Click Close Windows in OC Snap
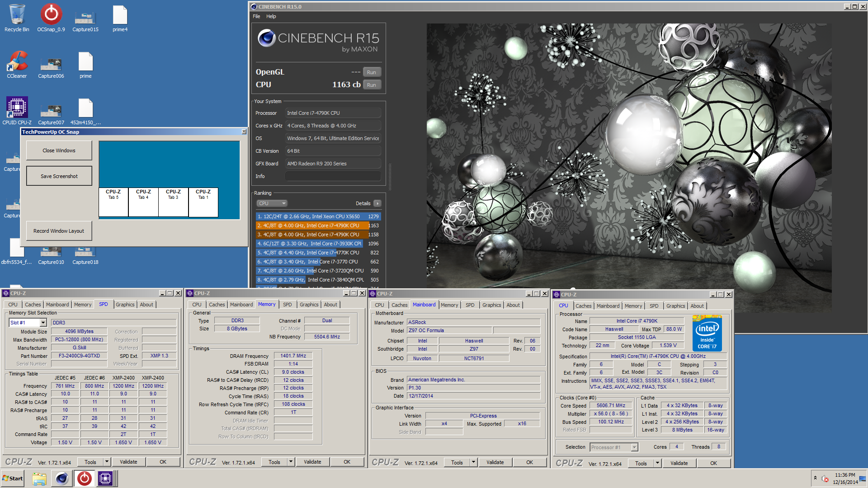The height and width of the screenshot is (488, 868). (x=59, y=150)
